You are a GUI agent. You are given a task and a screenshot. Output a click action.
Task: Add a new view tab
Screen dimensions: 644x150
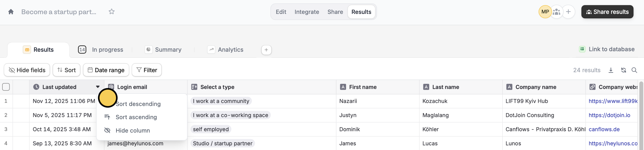(266, 50)
